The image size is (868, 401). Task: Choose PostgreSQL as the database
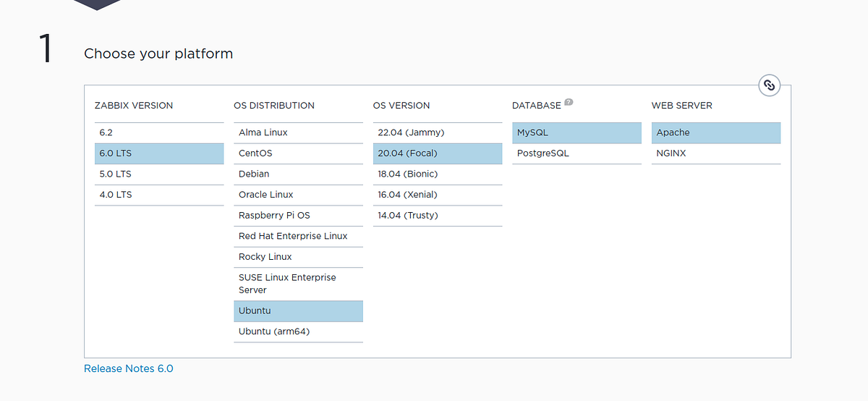coord(576,153)
